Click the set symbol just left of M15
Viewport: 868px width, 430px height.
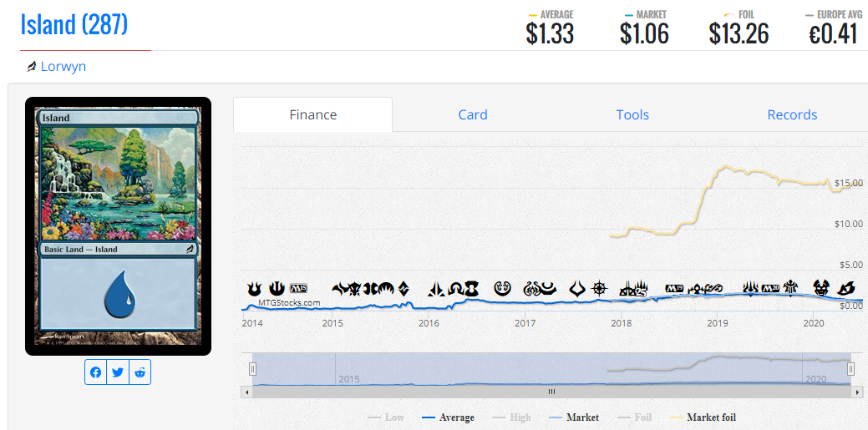pyautogui.click(x=277, y=288)
